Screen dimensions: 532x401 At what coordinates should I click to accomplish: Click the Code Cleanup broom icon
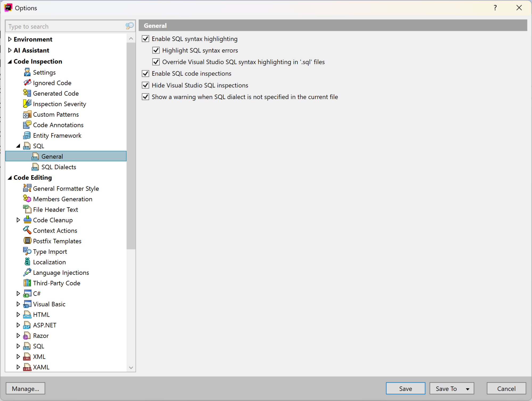(x=27, y=220)
